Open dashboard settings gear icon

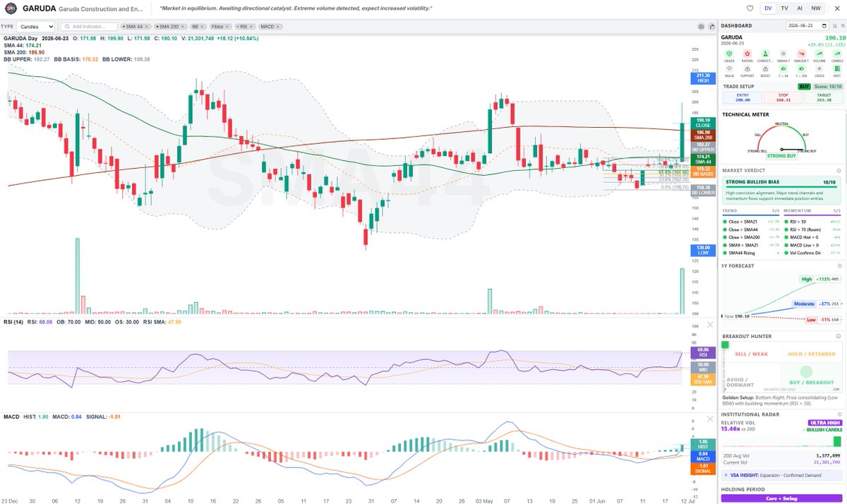pyautogui.click(x=843, y=26)
